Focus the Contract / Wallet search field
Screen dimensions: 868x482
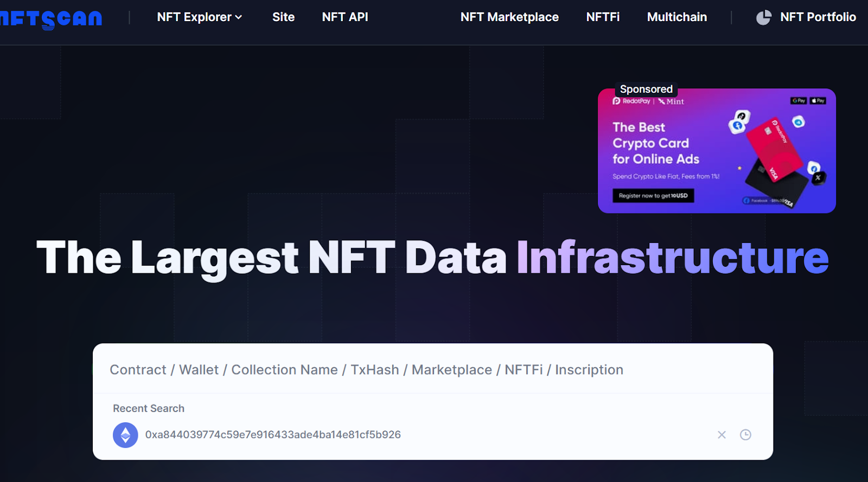(432, 369)
